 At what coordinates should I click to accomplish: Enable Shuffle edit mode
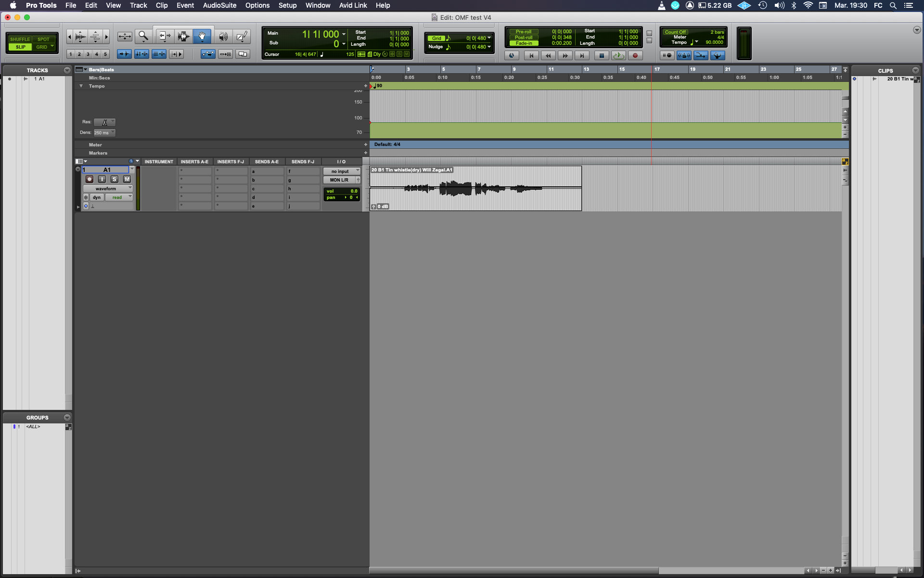[20, 39]
